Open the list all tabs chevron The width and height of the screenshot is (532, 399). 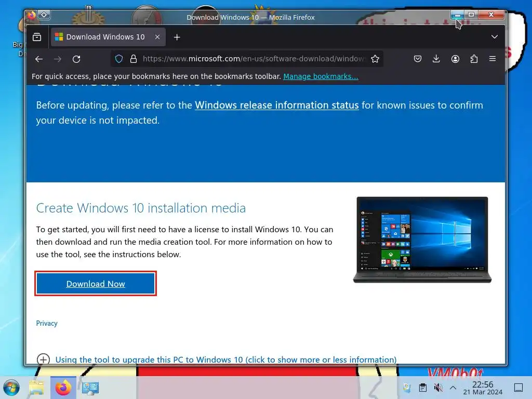point(495,37)
